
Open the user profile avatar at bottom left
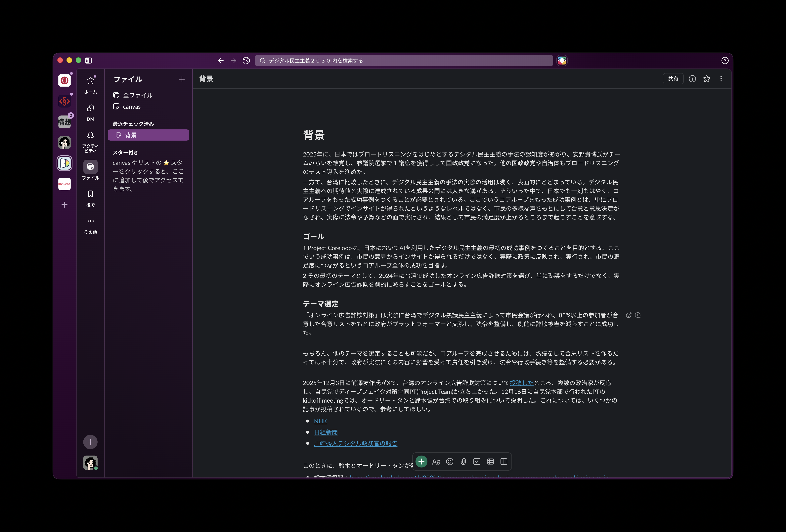point(90,463)
